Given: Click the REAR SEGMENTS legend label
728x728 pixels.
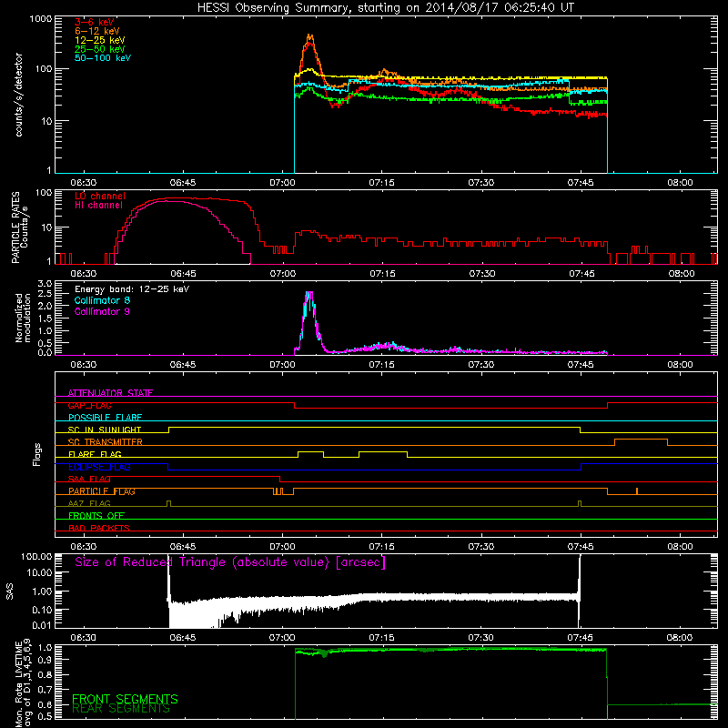Looking at the screenshot, I should [121, 709].
